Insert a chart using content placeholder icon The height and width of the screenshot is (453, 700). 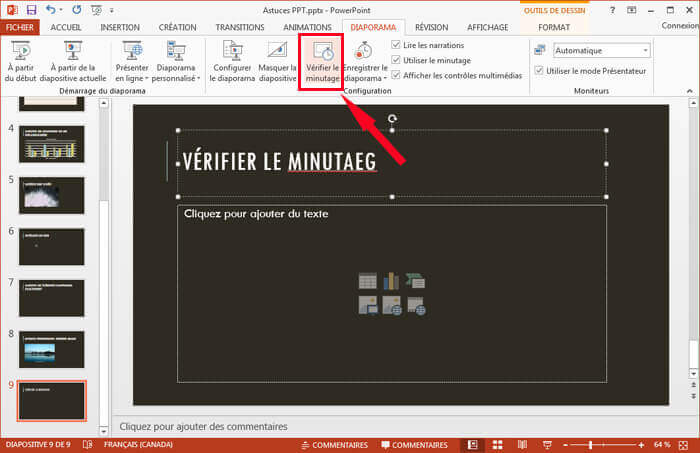[391, 282]
